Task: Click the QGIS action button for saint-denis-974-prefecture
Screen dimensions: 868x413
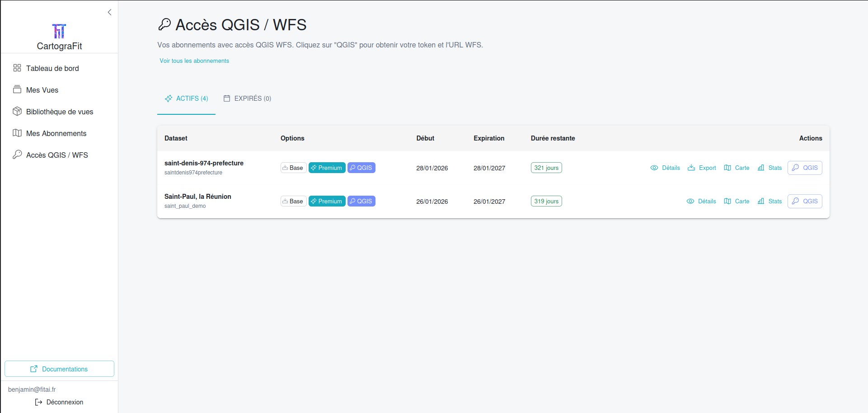Action: point(805,168)
